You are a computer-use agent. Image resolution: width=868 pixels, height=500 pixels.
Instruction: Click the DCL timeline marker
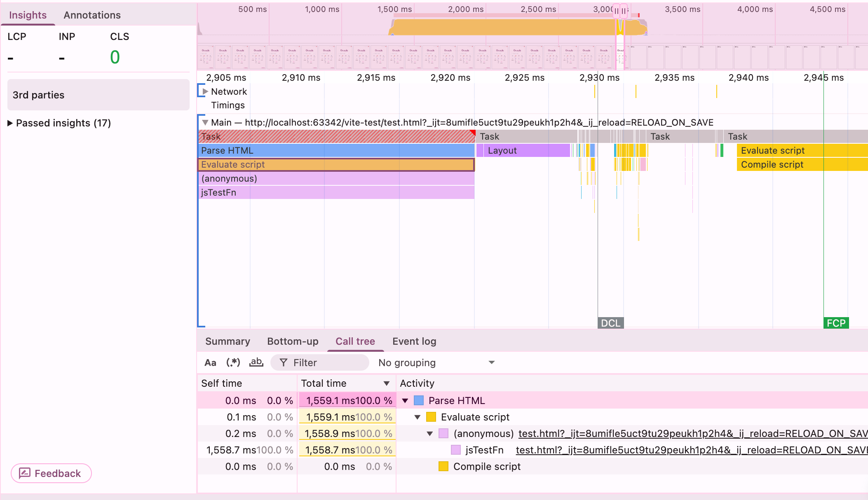click(x=610, y=323)
